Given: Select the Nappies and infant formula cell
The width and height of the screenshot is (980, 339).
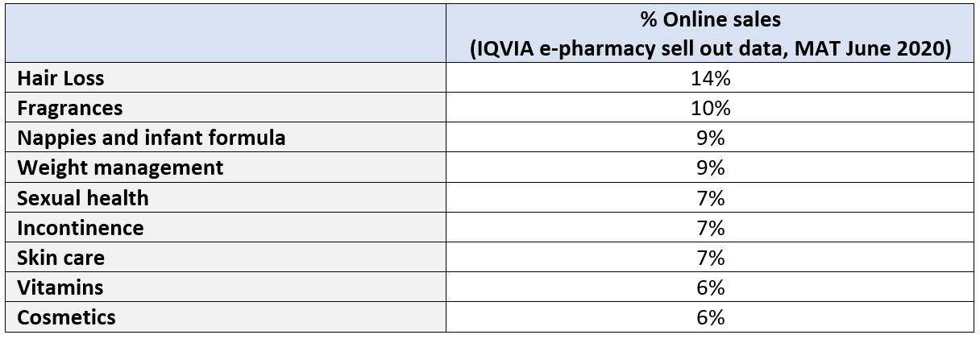Looking at the screenshot, I should coord(152,138).
